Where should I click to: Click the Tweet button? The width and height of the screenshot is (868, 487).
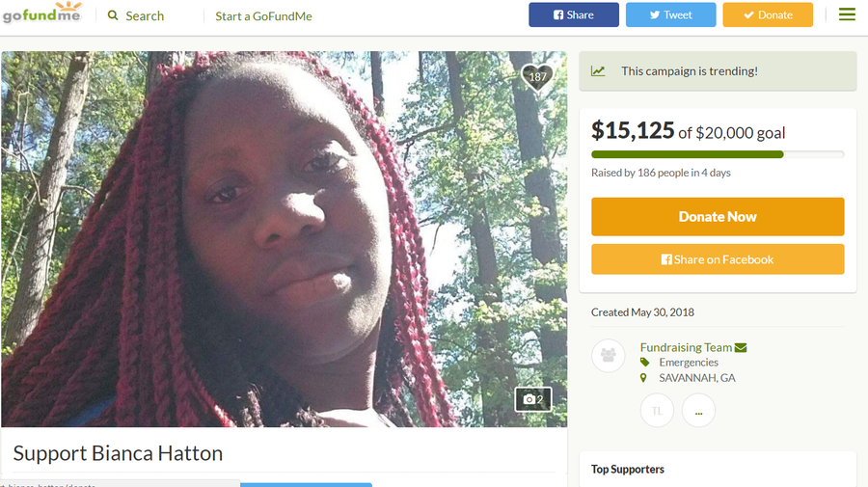click(x=671, y=14)
